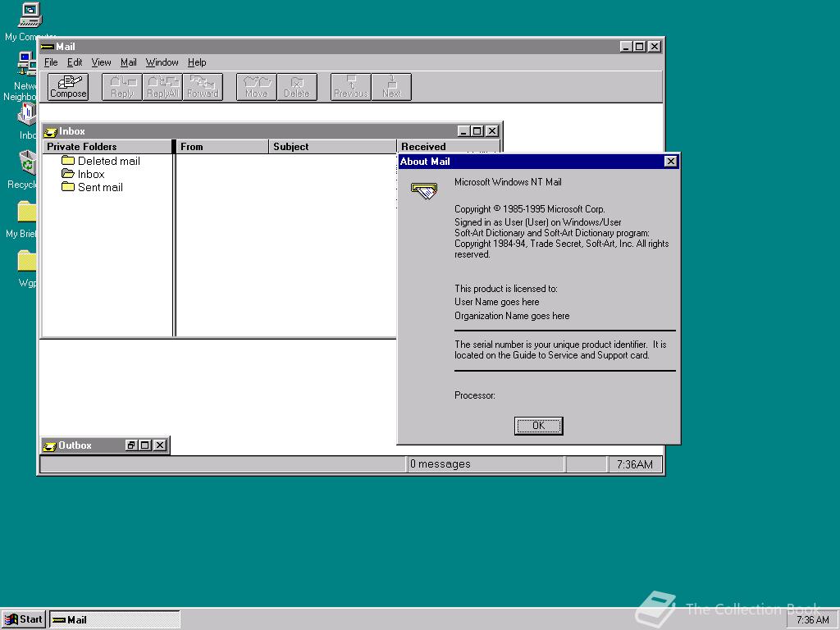Click OK in About Mail dialog
The image size is (840, 630).
tap(538, 426)
